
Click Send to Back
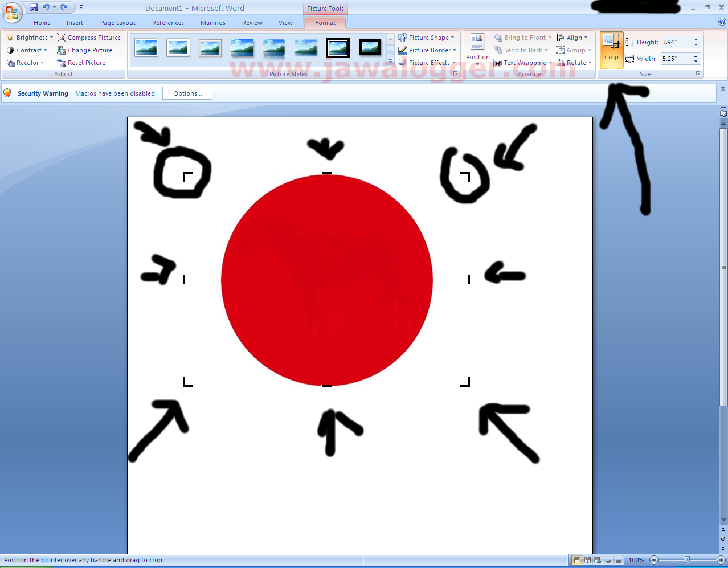point(521,50)
